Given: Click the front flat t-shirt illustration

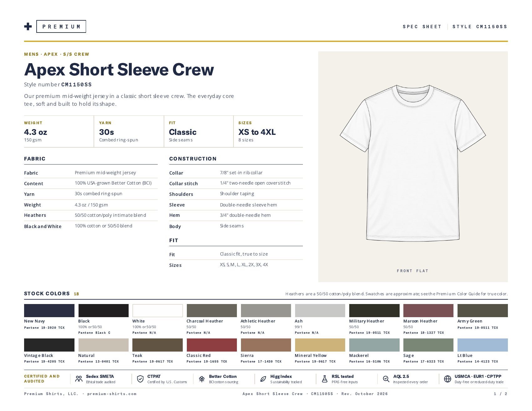Looking at the screenshot, I should coord(413,163).
